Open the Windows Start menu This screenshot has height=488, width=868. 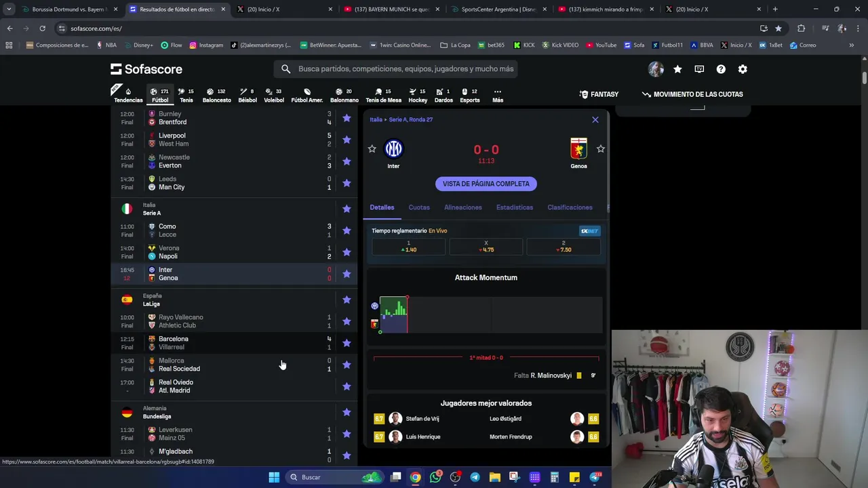pos(274,477)
